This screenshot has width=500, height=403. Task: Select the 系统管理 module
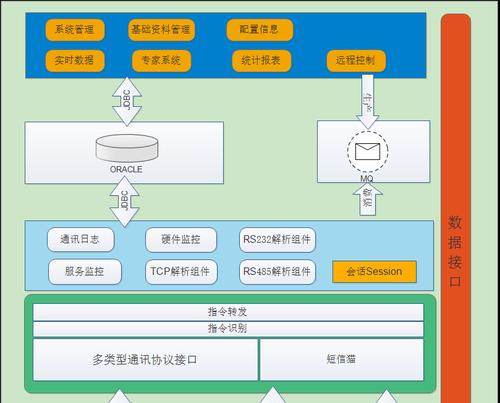(75, 30)
